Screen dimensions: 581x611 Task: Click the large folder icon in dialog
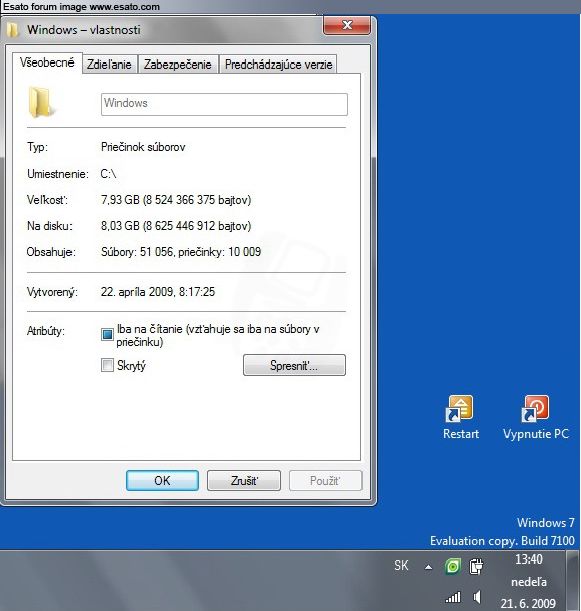40,102
